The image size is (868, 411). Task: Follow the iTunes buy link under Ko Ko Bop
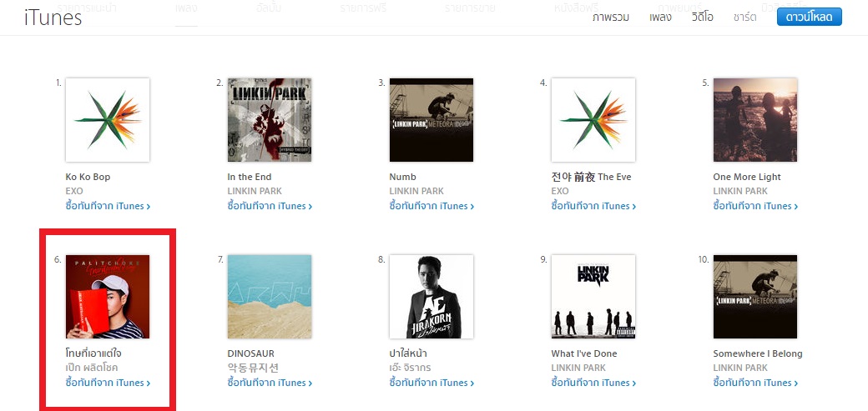click(x=108, y=206)
